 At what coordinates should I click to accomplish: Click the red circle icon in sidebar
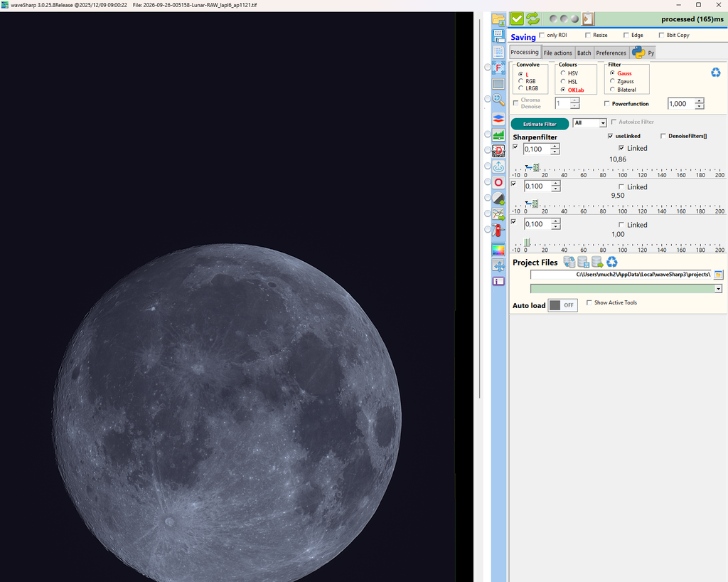498,182
